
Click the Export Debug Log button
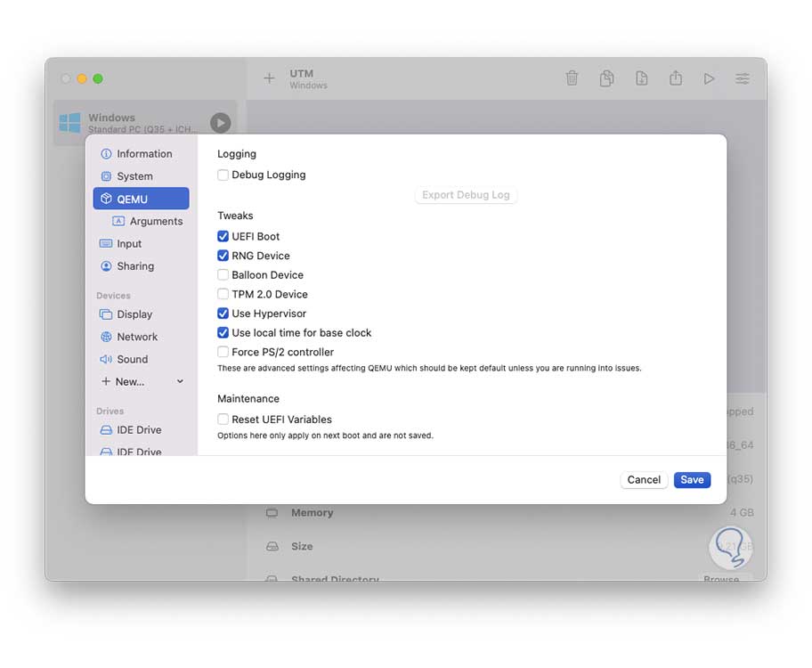coord(466,195)
